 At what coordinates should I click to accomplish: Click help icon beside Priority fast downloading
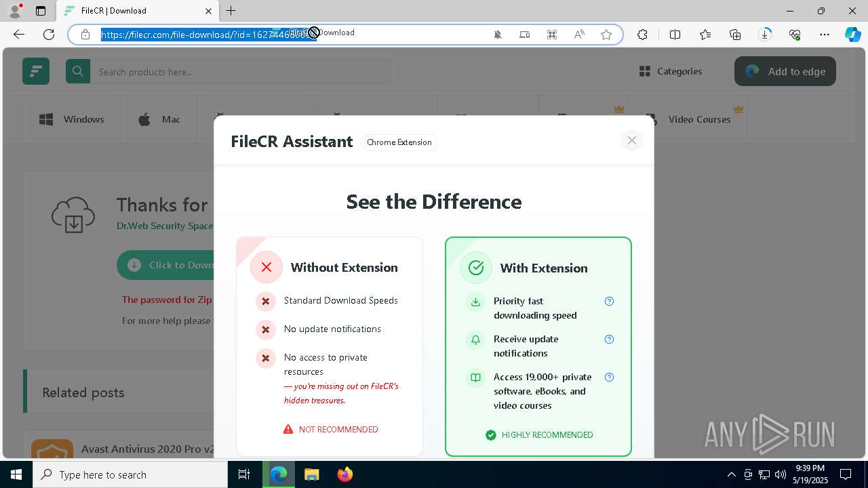coord(609,301)
